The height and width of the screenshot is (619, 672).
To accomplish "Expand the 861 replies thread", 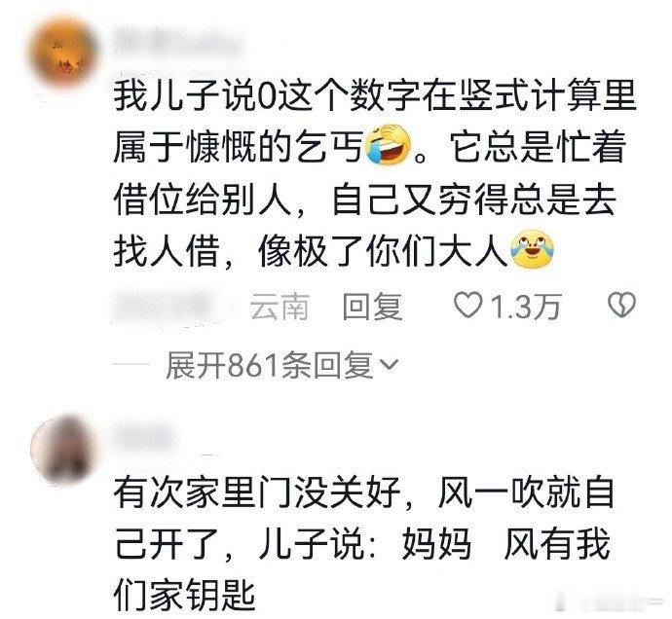I will tap(282, 365).
